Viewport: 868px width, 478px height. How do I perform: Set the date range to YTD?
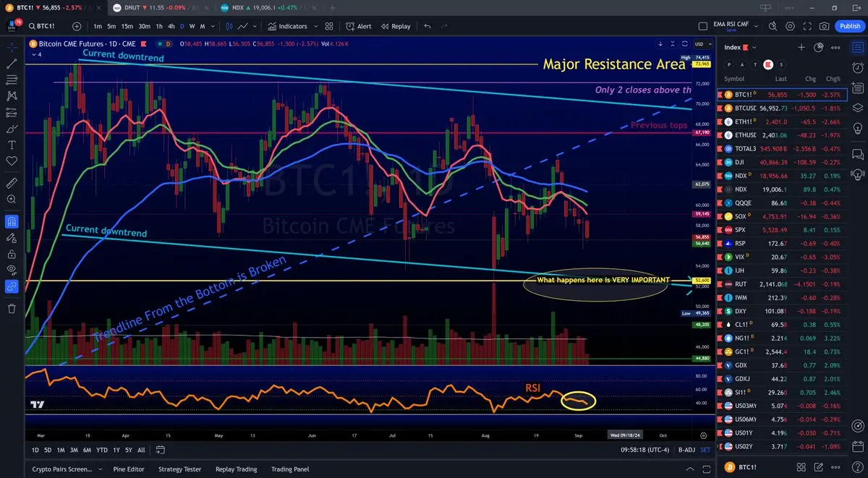101,450
